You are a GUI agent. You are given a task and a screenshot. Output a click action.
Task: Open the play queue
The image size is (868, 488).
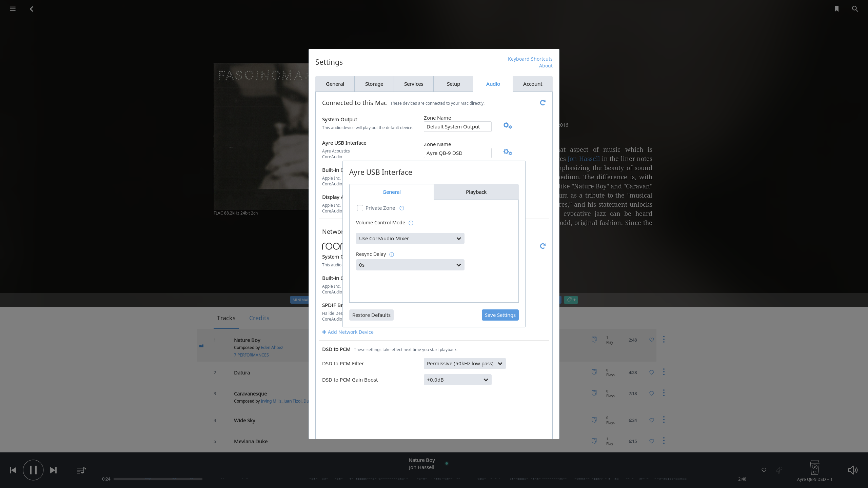click(81, 470)
